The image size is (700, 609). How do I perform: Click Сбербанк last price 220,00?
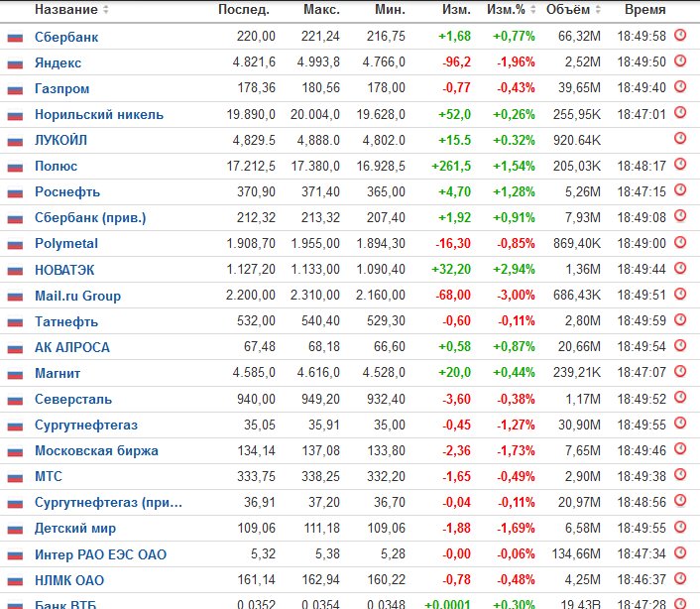[x=256, y=36]
